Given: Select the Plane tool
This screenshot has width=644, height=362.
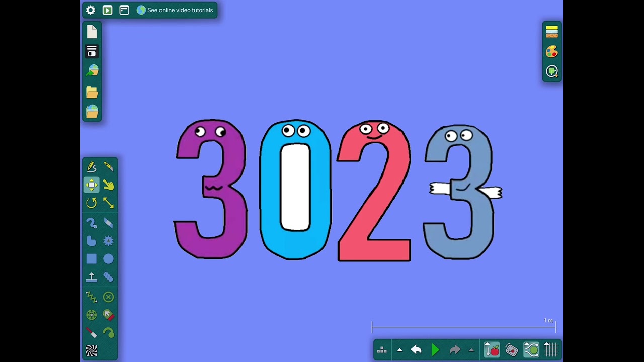Looking at the screenshot, I should coord(91,277).
